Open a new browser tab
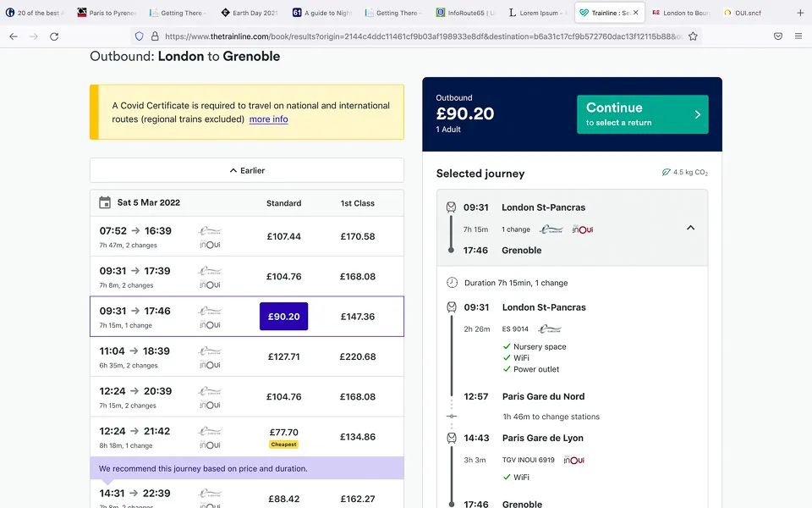This screenshot has height=508, width=812. pyautogui.click(x=800, y=13)
